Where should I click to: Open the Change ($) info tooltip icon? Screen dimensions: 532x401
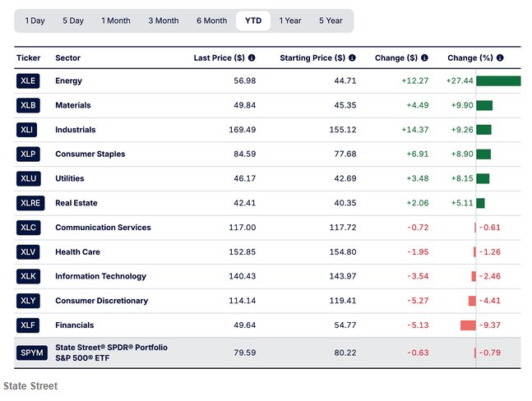424,58
